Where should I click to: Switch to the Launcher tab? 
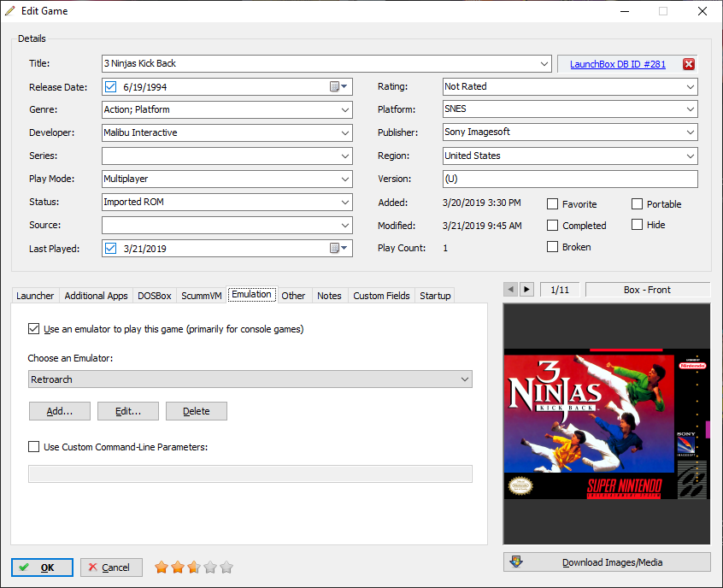tap(35, 296)
